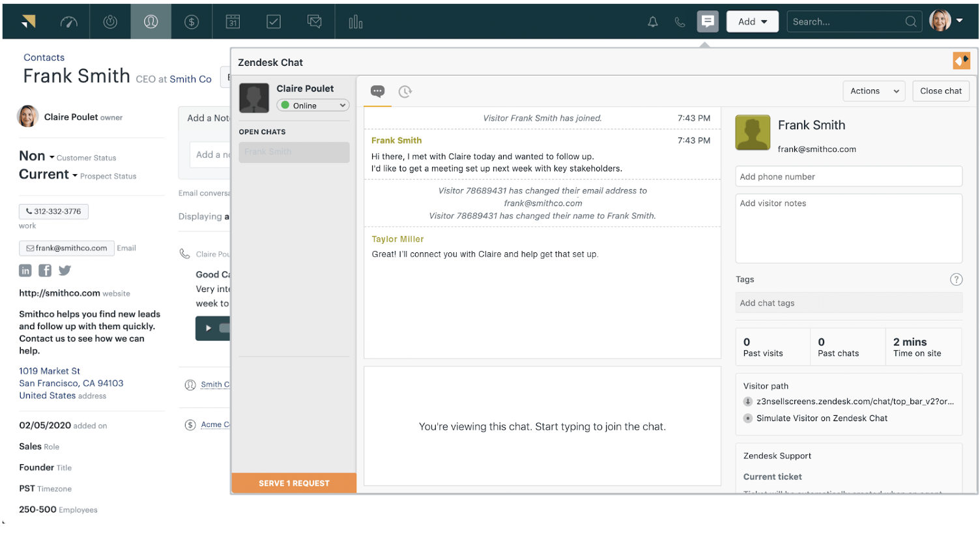The width and height of the screenshot is (980, 545).
Task: Expand the Non customer status dropdown
Action: tap(36, 156)
